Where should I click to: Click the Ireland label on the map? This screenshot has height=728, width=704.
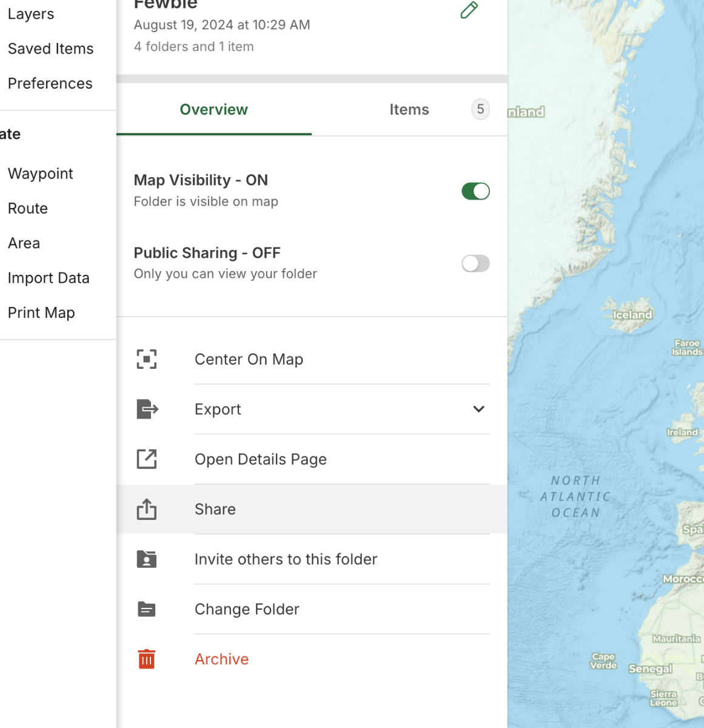coord(682,433)
